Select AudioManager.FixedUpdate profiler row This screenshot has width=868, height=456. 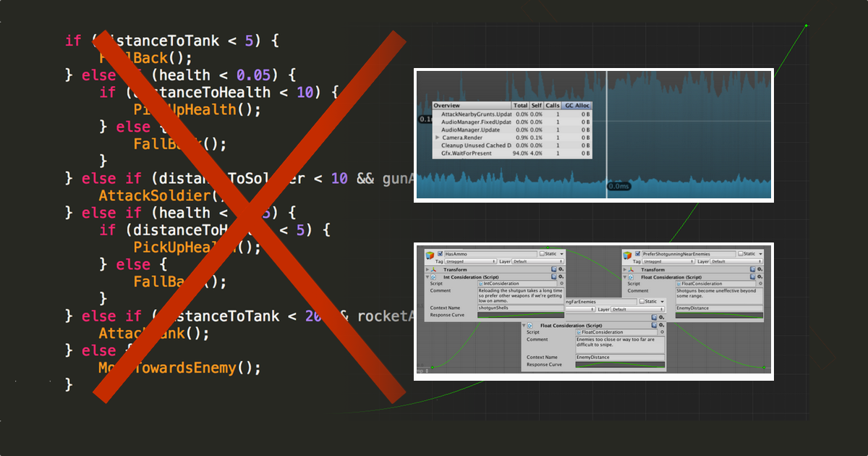pyautogui.click(x=512, y=122)
